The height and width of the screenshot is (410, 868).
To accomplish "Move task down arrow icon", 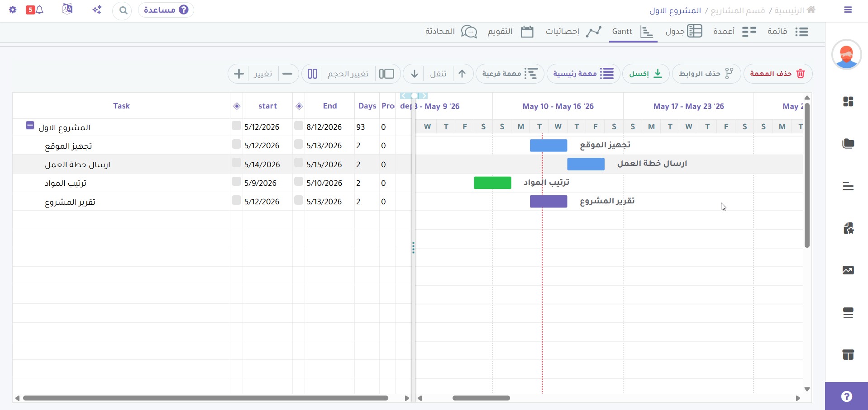I will 414,74.
